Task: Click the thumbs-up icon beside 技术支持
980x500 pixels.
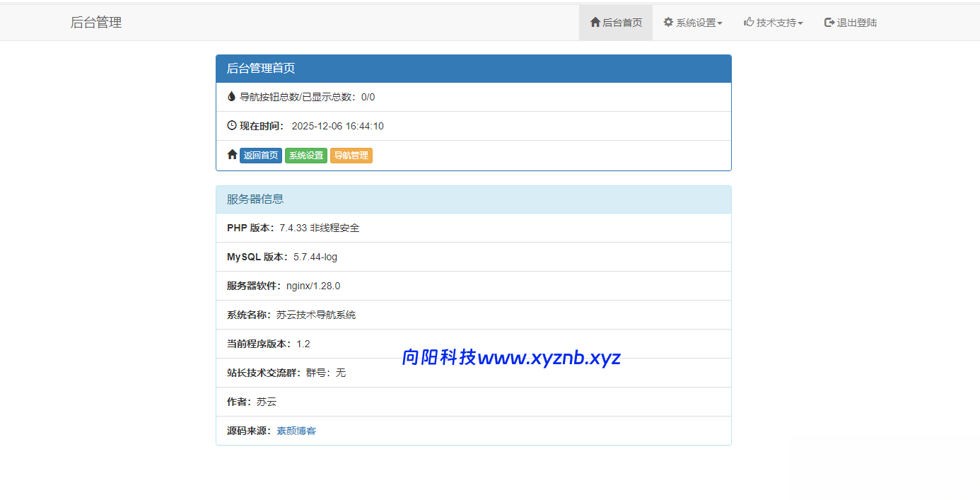Action: (x=747, y=22)
